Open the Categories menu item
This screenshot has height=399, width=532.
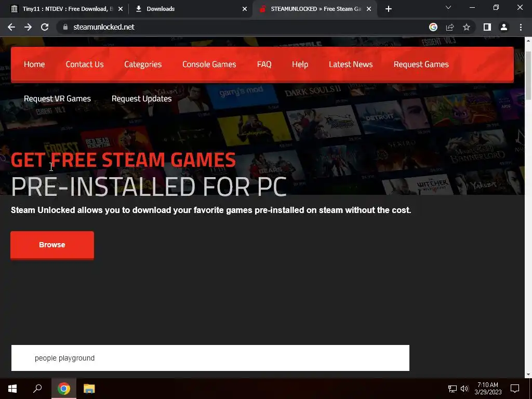coord(143,64)
